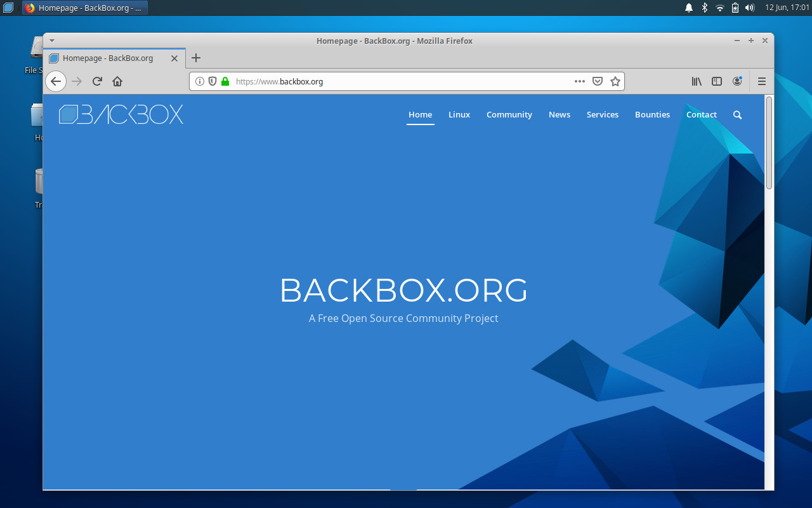812x508 pixels.
Task: Minimize the Firefox window
Action: point(737,41)
